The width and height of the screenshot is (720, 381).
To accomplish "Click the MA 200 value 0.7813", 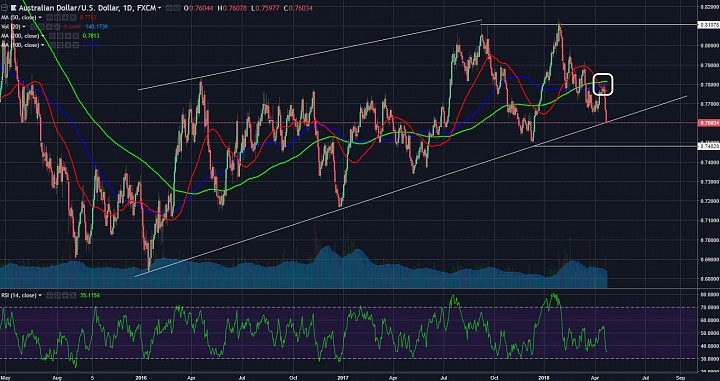I will point(91,36).
